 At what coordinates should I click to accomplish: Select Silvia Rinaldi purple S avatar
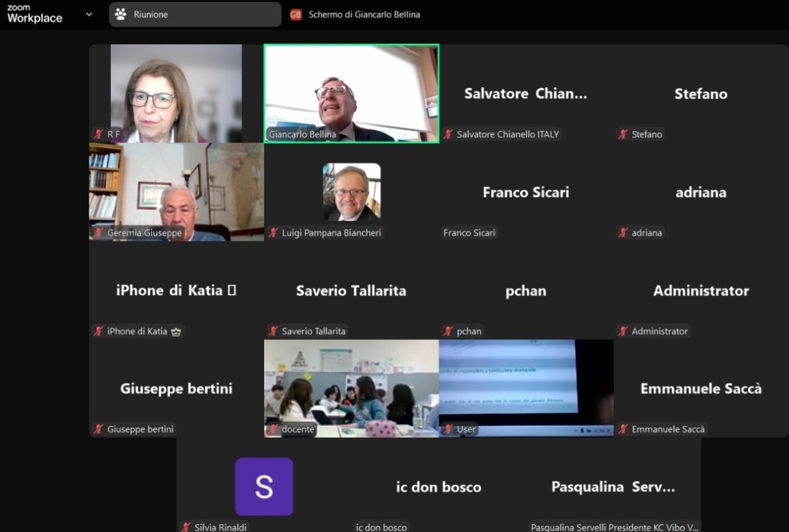click(x=264, y=486)
